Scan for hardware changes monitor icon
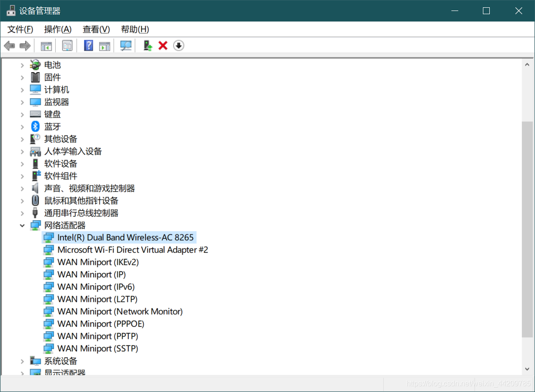The height and width of the screenshot is (392, 535). (126, 46)
